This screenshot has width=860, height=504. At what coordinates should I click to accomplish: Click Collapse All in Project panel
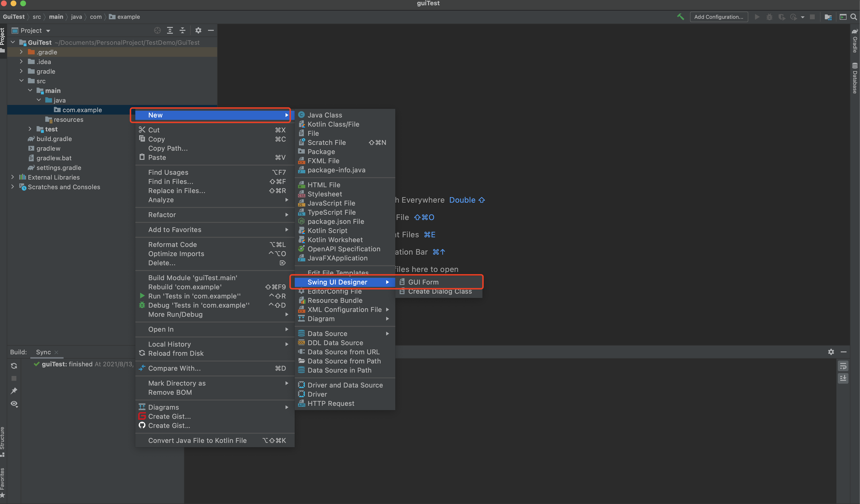coord(182,30)
